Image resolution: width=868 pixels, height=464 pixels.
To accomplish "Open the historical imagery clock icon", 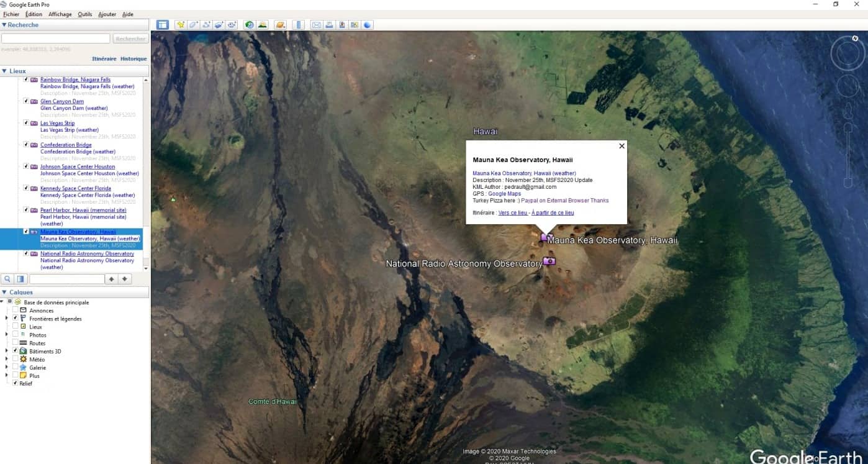I will pyautogui.click(x=250, y=25).
